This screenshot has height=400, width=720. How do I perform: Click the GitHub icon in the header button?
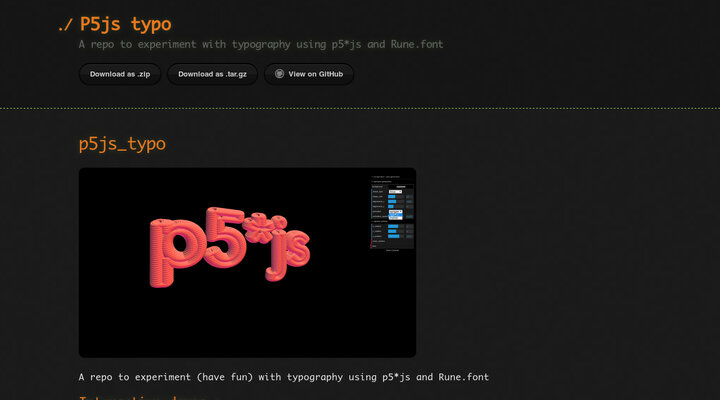point(280,74)
